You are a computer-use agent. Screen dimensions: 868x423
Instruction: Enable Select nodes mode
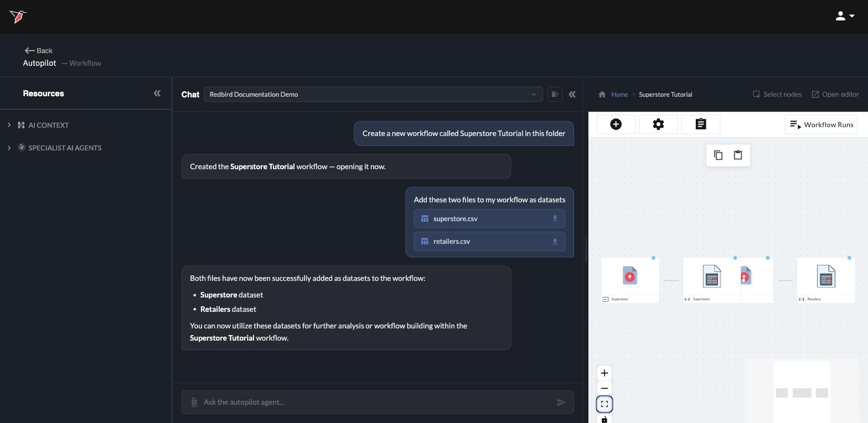(777, 95)
